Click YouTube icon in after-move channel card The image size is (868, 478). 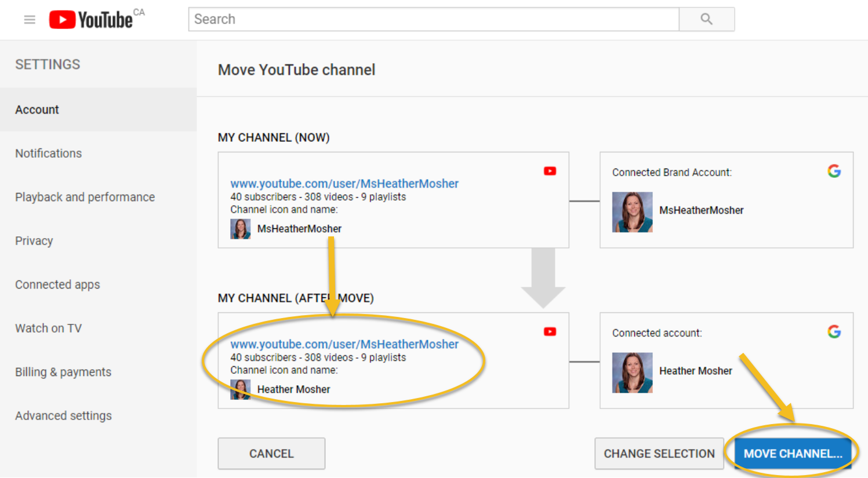550,331
